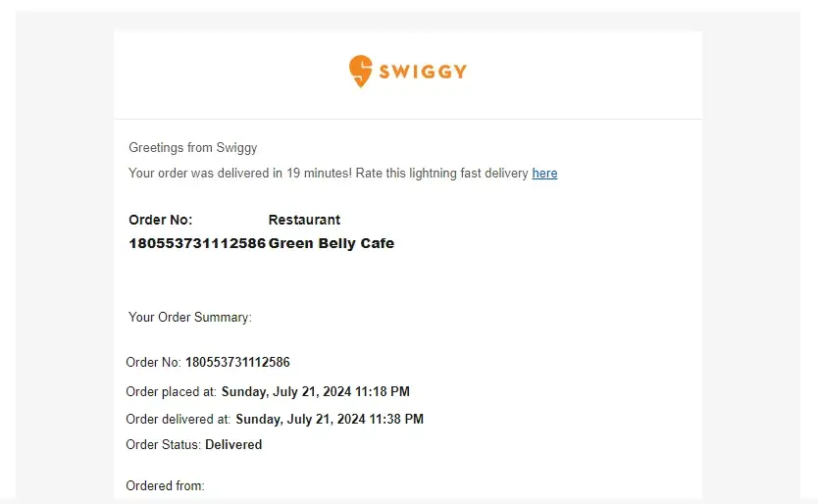818x504 pixels.
Task: Open the 'here' rating link
Action: 544,174
